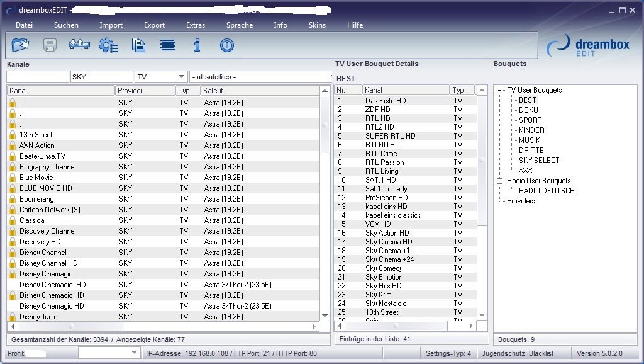Image resolution: width=644 pixels, height=364 pixels.
Task: Open the options gear toolbar icon
Action: 108,45
